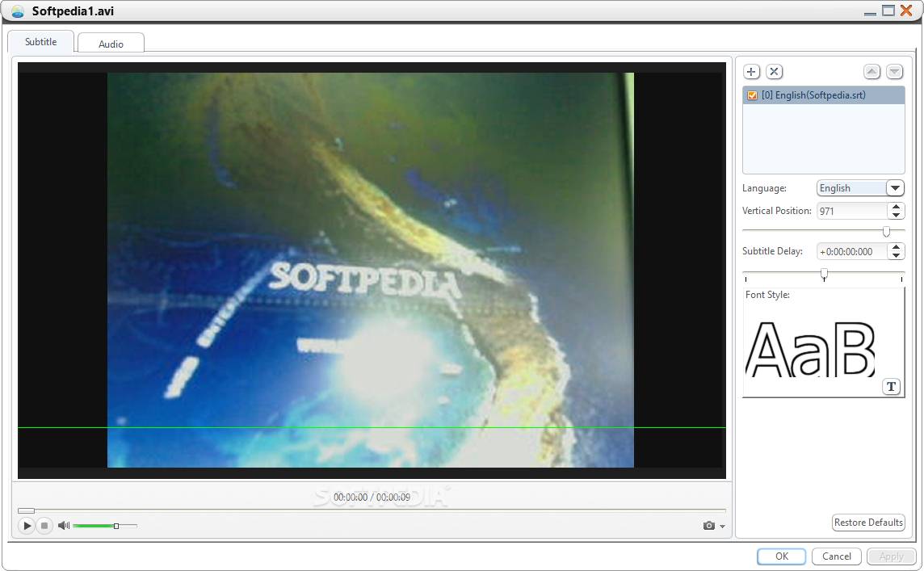Increase Subtitle Delay value
The image size is (924, 571).
897,247
